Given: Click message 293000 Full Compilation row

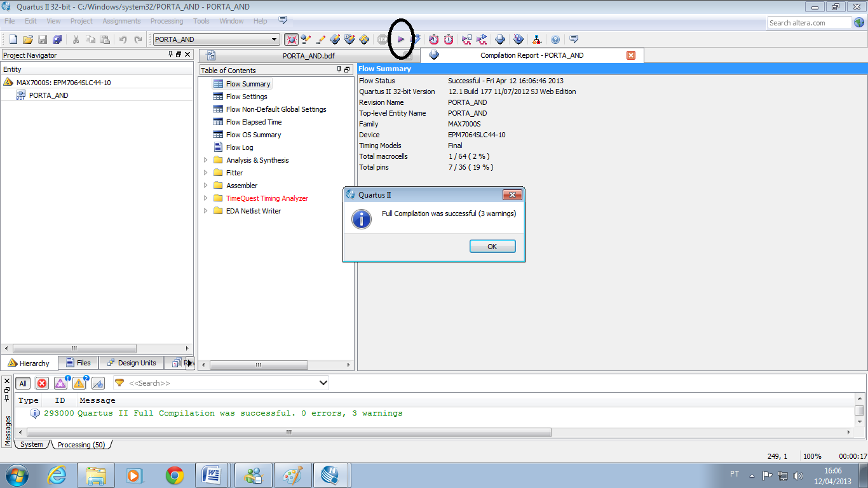Looking at the screenshot, I should pyautogui.click(x=435, y=413).
